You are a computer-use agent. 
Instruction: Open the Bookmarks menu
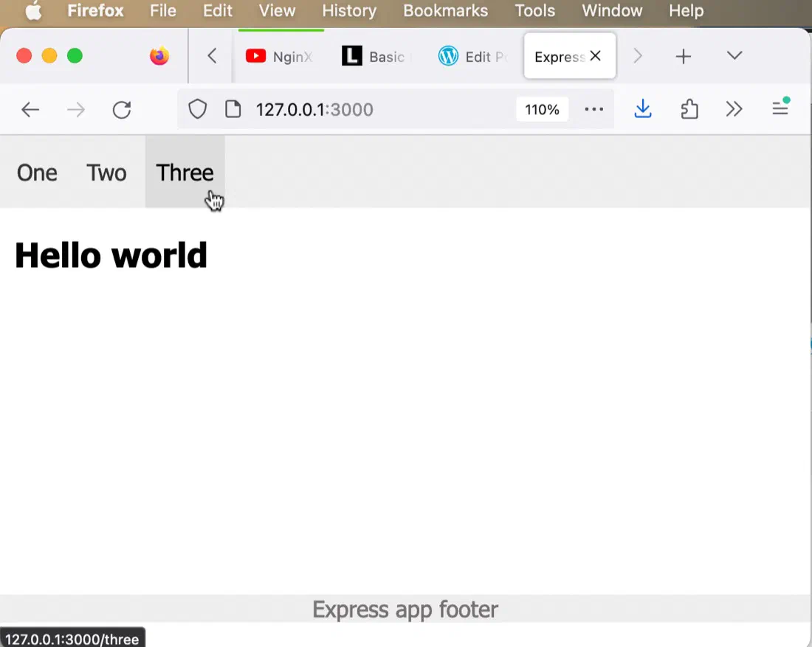[x=445, y=11]
